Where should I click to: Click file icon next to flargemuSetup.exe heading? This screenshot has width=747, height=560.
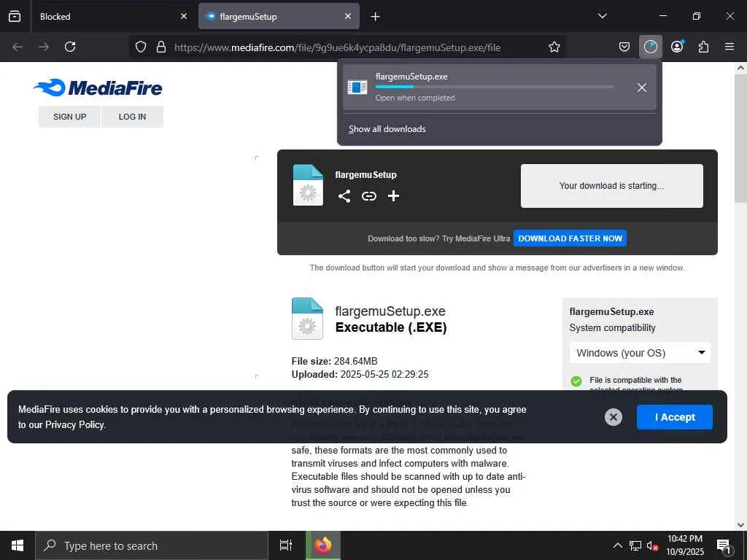[307, 318]
